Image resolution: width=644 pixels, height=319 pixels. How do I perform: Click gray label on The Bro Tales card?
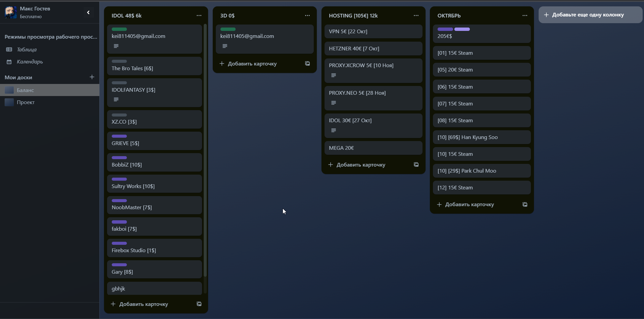[119, 61]
